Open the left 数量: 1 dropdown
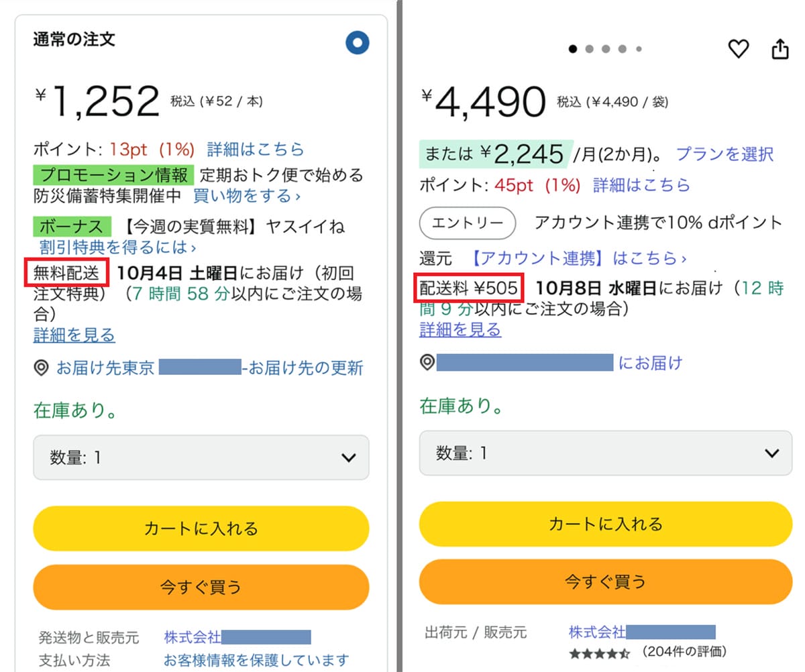Viewport: 805px width, 672px height. point(201,457)
